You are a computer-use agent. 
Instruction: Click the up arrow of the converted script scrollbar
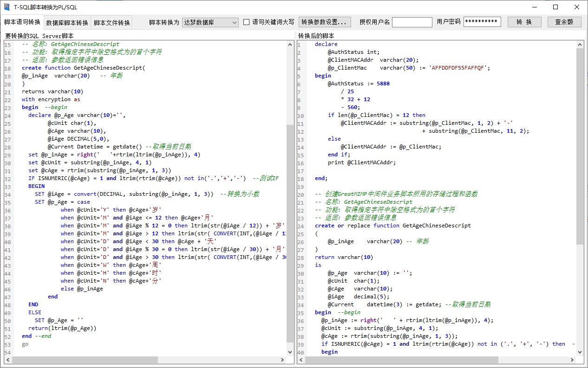580,44
